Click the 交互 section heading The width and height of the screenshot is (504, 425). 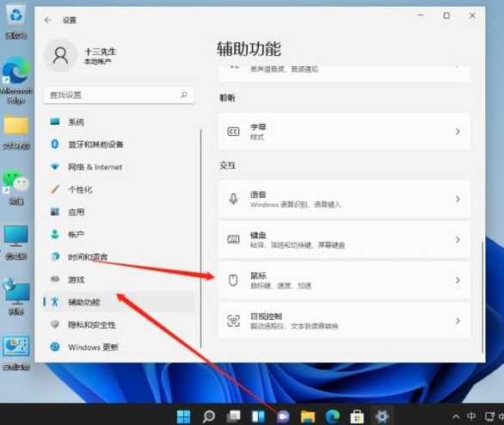pos(228,165)
